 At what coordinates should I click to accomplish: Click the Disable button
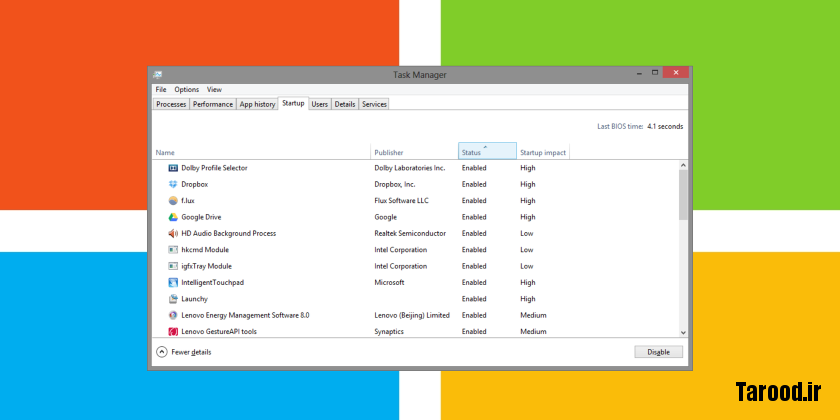click(x=658, y=352)
